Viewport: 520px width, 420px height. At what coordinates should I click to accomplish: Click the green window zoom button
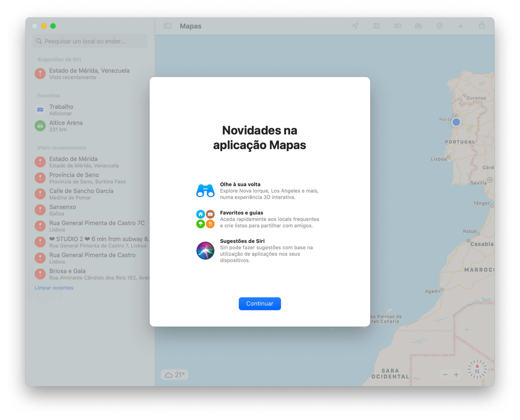click(x=53, y=26)
